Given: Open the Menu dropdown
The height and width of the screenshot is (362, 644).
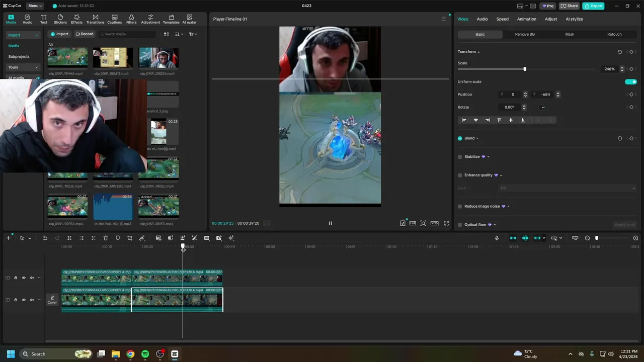Looking at the screenshot, I should (35, 6).
